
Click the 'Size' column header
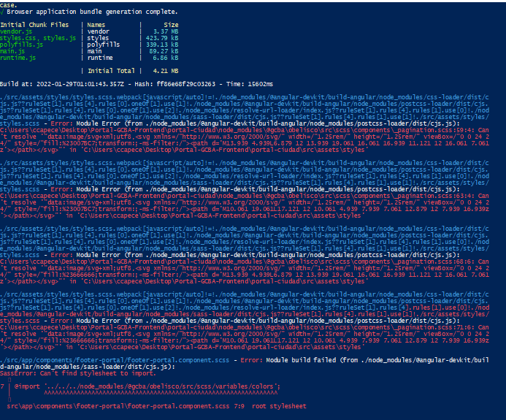coord(171,25)
